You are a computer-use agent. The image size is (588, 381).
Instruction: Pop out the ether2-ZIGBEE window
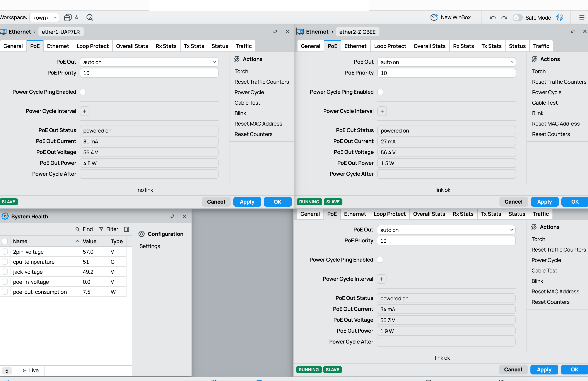573,32
